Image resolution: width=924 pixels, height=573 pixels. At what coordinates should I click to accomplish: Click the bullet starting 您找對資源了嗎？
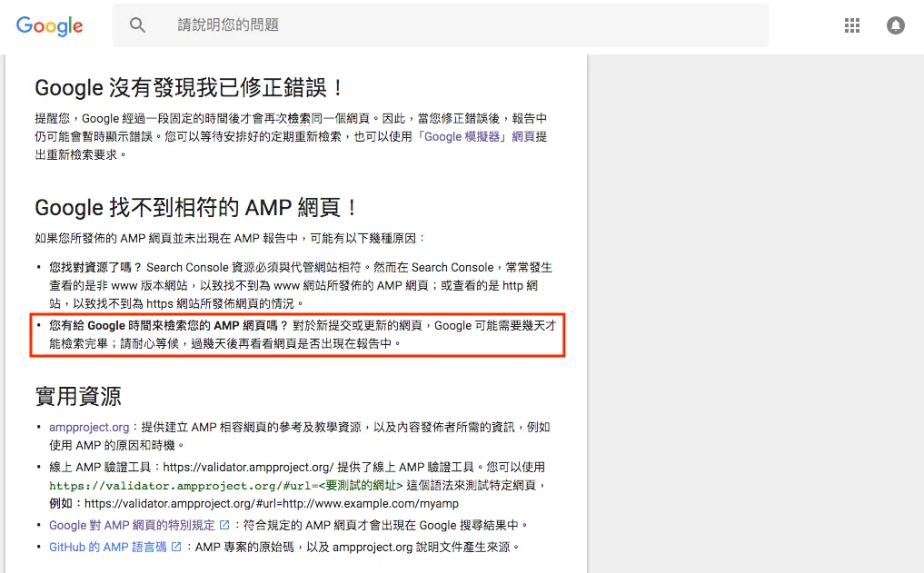point(301,286)
